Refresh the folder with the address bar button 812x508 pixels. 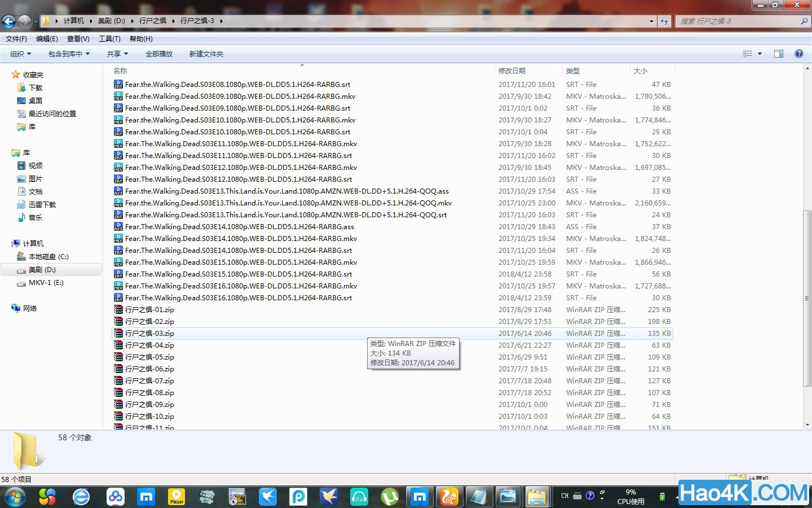(x=665, y=21)
